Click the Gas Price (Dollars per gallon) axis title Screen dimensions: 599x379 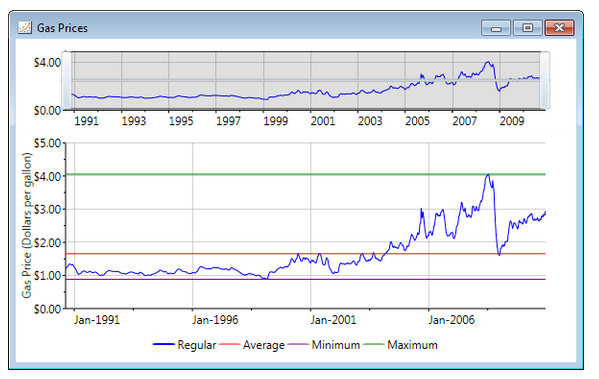[x=26, y=225]
